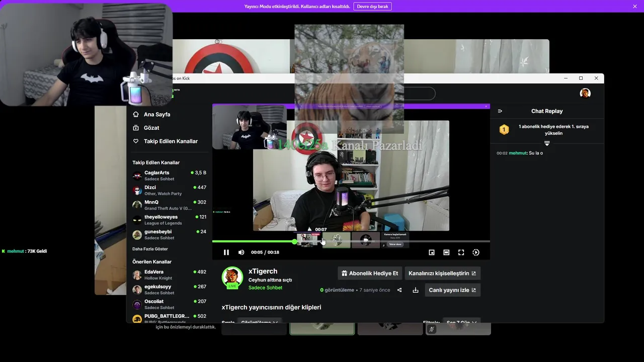Click the EdaVera channel avatar
This screenshot has width=644, height=362.
[x=137, y=275]
